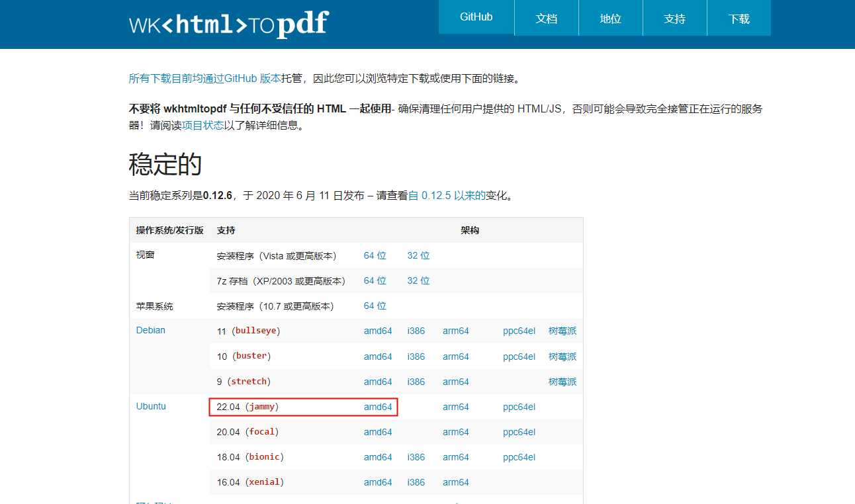Screen dimensions: 855x504
Task: Select the 16.04 (xenial) version cell
Action: point(250,482)
